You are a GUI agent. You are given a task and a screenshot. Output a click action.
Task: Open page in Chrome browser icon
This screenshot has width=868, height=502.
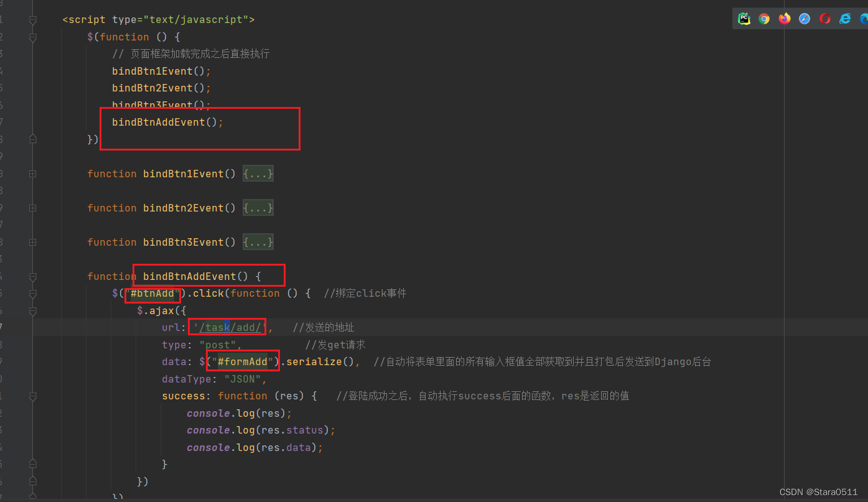[764, 19]
